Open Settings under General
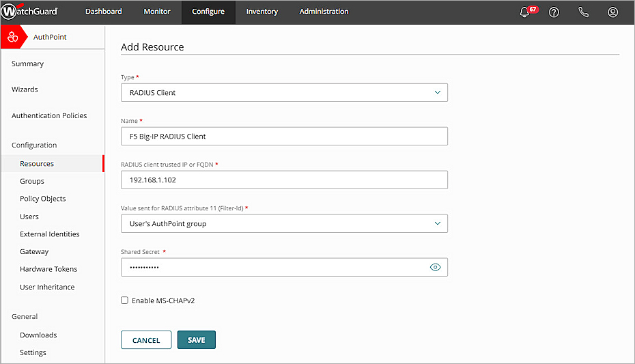 [x=33, y=352]
